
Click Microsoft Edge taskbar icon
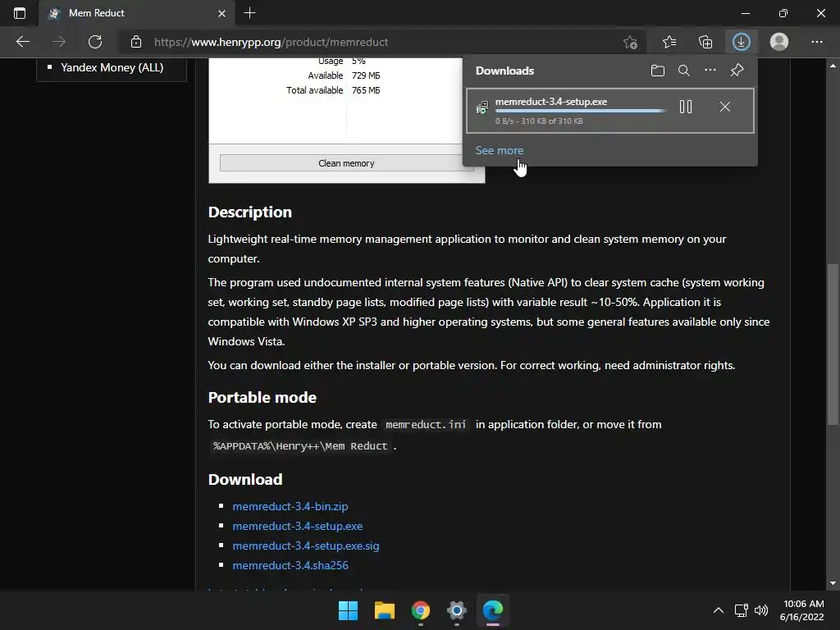493,610
